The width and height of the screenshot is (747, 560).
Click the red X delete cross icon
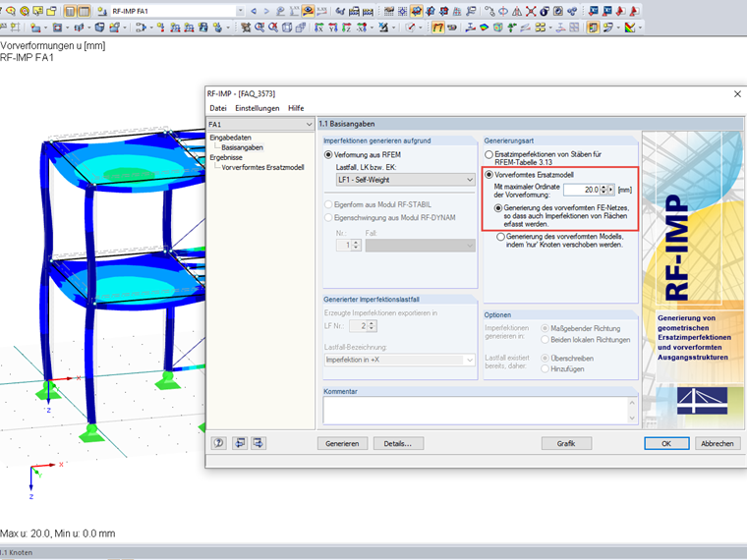(531, 11)
